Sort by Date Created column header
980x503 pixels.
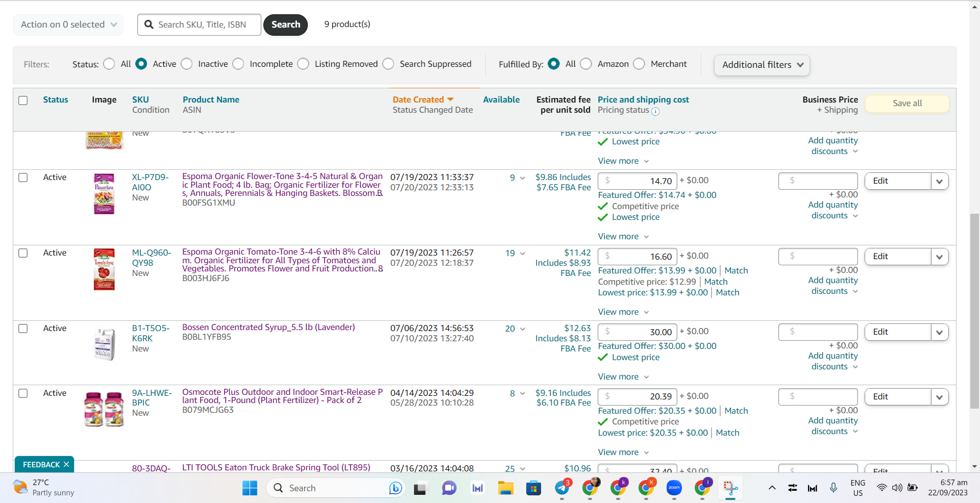click(423, 99)
